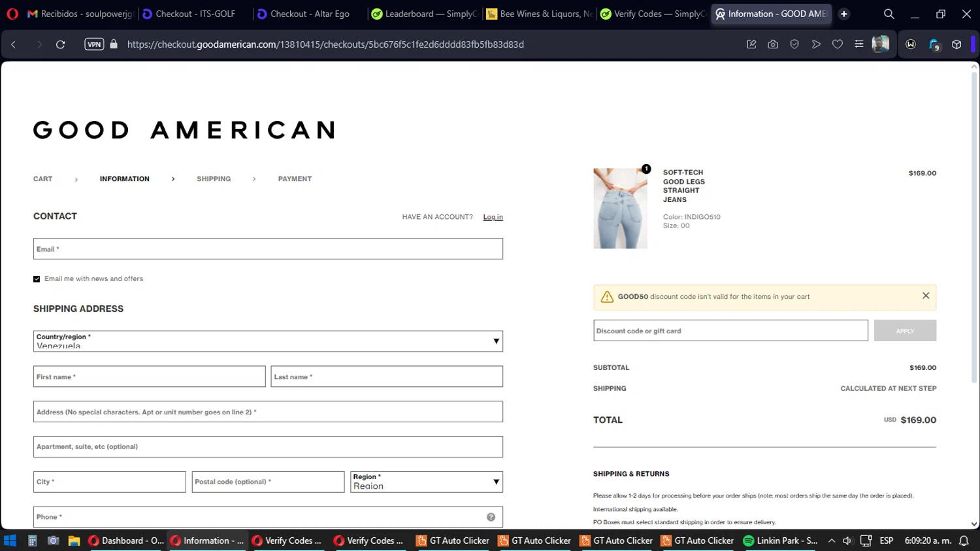Screen dimensions: 980x551
Task: Open the wallet extension icon
Action: [911, 44]
